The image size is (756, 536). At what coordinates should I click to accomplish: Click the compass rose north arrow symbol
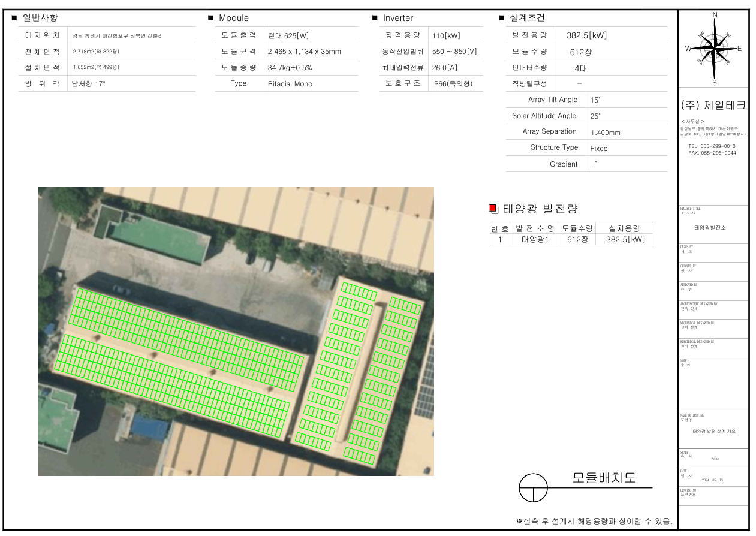click(x=713, y=48)
